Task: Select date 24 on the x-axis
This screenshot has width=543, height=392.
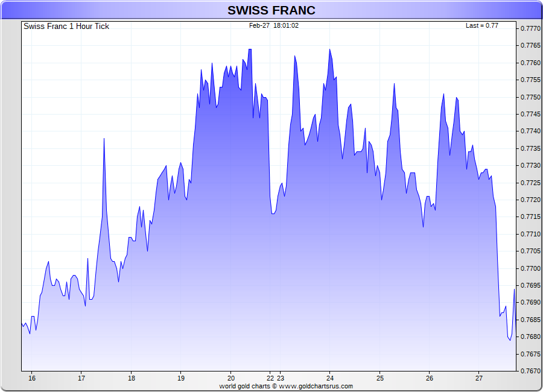Action: (x=329, y=378)
